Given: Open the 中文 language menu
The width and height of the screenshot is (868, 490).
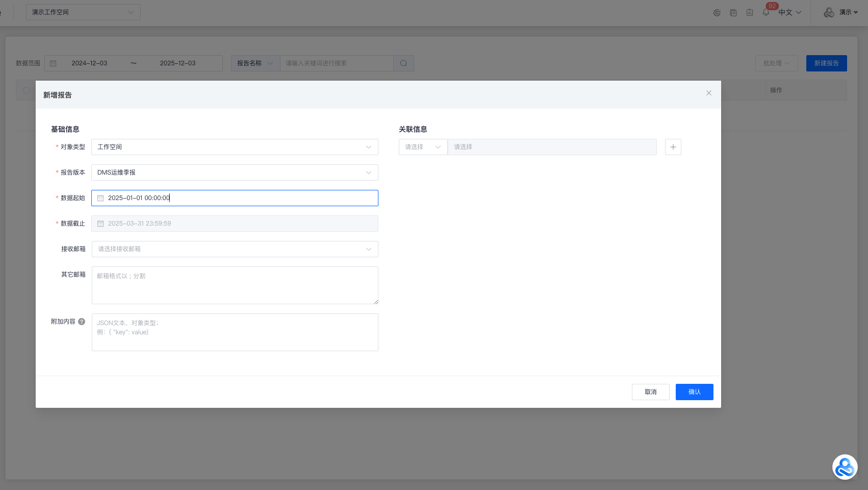Looking at the screenshot, I should pyautogui.click(x=789, y=12).
